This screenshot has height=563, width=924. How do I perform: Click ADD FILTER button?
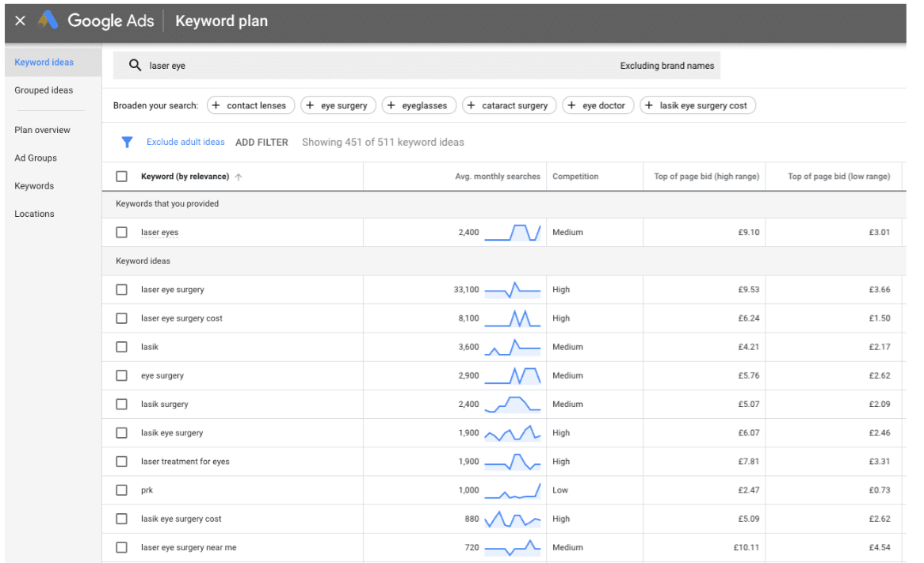pos(262,143)
